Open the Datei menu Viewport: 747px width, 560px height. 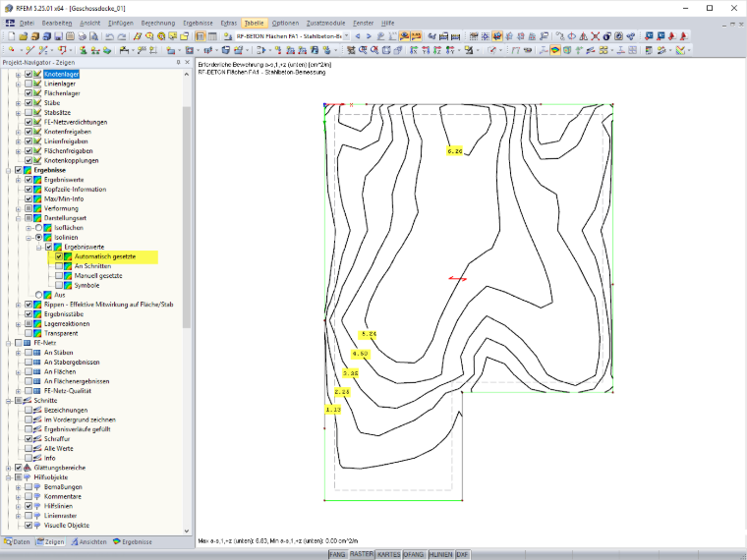click(27, 23)
